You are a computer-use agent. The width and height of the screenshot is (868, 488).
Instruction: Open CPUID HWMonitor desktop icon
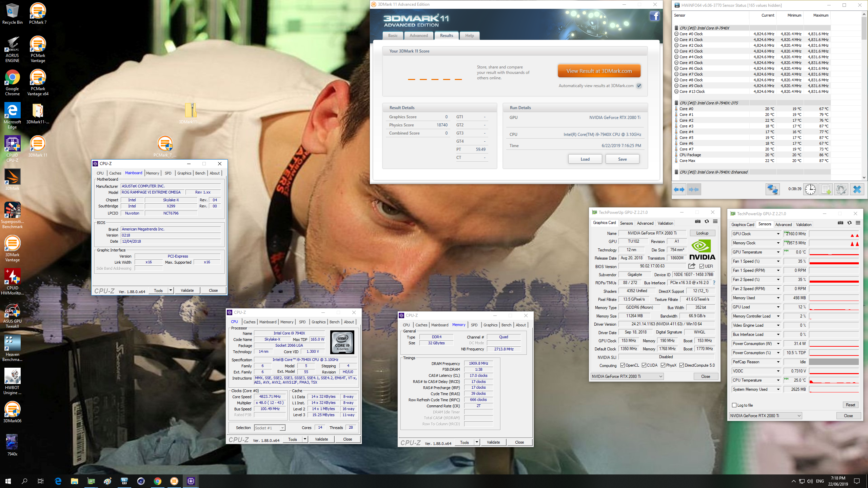pyautogui.click(x=13, y=282)
